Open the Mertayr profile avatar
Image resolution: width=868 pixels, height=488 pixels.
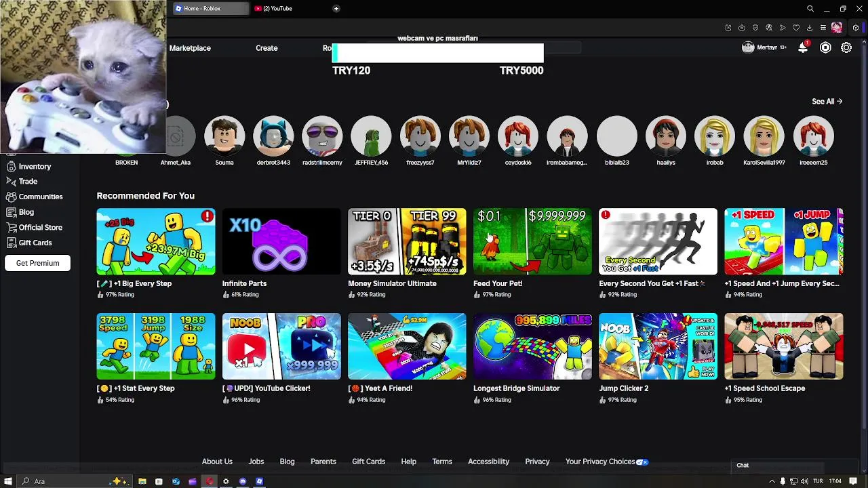[748, 47]
